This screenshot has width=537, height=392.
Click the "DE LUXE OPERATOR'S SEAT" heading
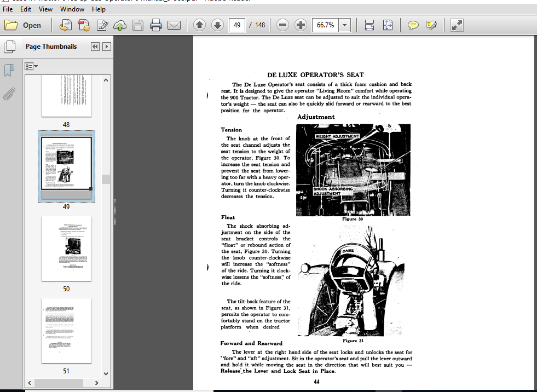click(x=315, y=75)
